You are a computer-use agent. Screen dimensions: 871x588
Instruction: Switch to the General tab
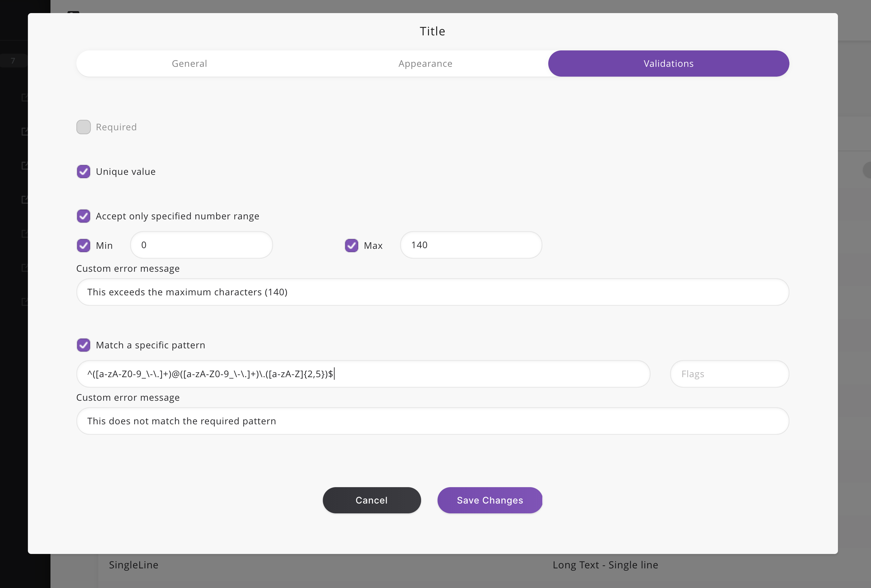click(189, 63)
